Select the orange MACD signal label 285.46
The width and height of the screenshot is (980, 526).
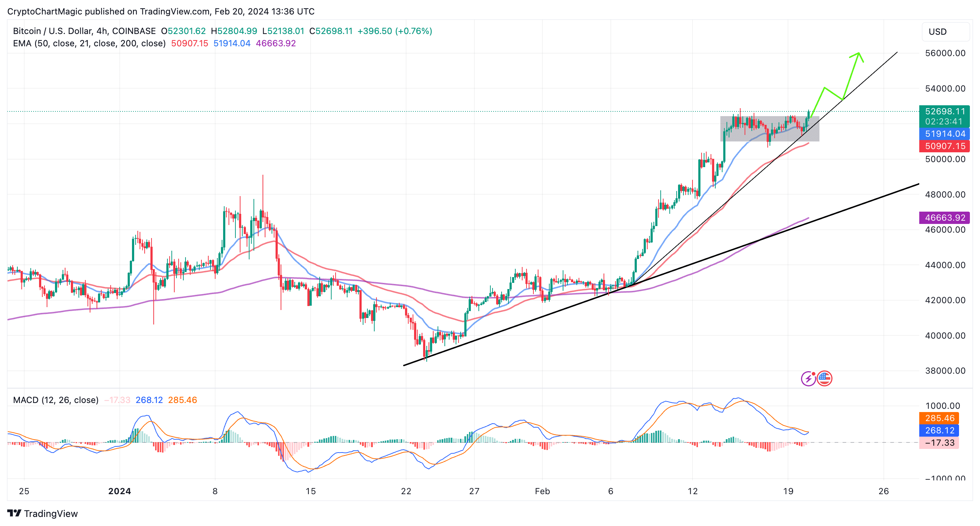(x=939, y=418)
